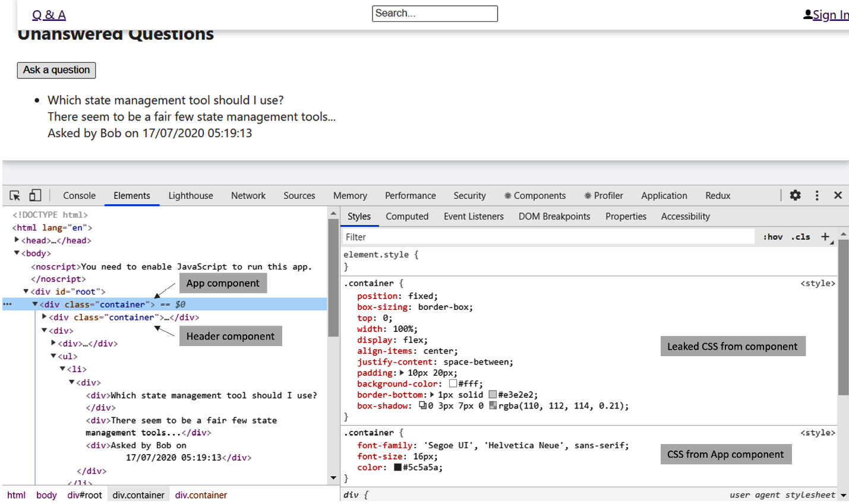
Task: Toggle the .cls class editor
Action: pyautogui.click(x=800, y=236)
